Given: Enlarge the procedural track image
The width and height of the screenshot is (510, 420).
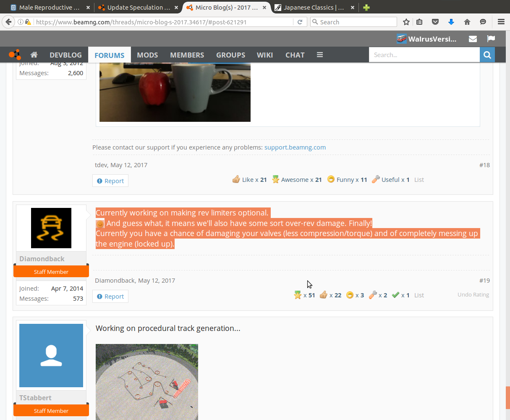Looking at the screenshot, I should pyautogui.click(x=147, y=382).
